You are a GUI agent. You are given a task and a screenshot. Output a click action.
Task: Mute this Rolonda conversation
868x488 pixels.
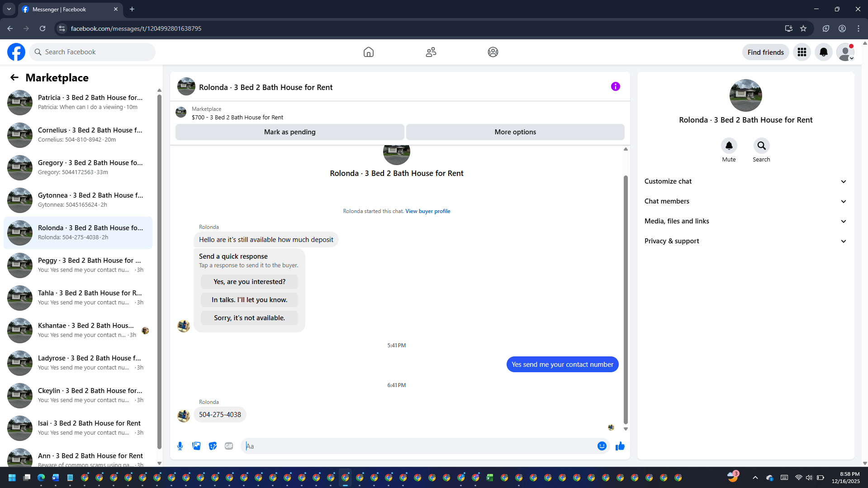[729, 146]
